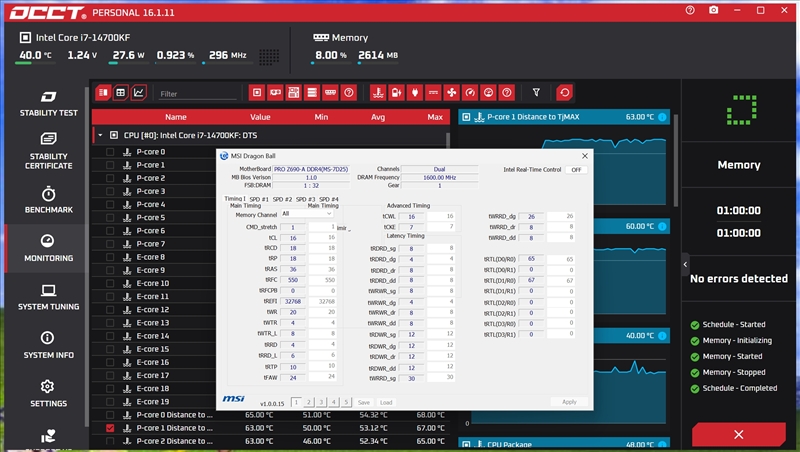
Task: Switch monitoring to graph-only view
Action: coord(138,92)
